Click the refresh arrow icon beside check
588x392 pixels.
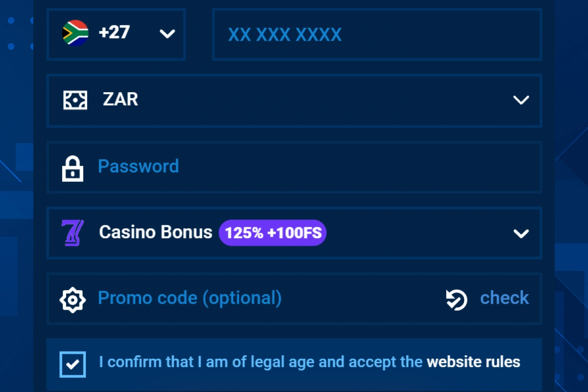point(456,299)
